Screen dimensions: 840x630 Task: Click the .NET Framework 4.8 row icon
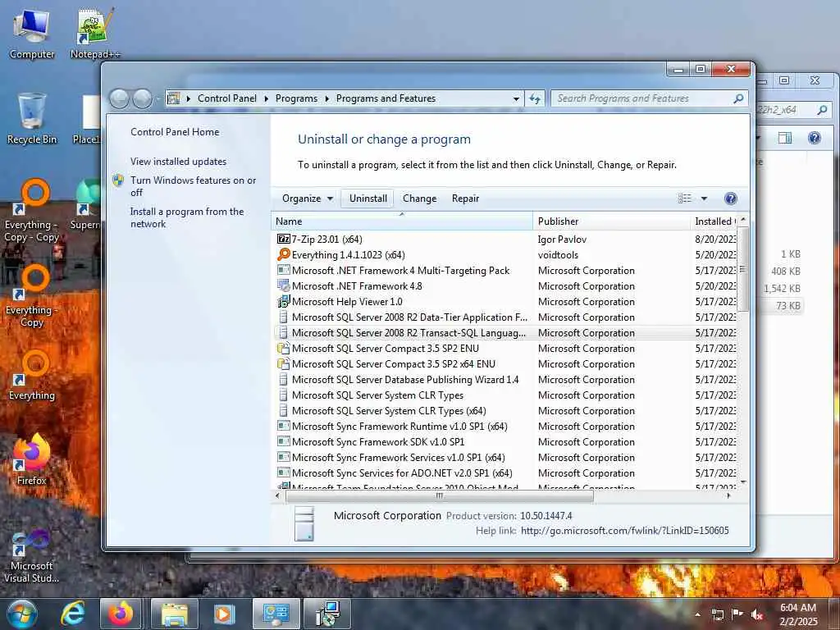click(283, 286)
